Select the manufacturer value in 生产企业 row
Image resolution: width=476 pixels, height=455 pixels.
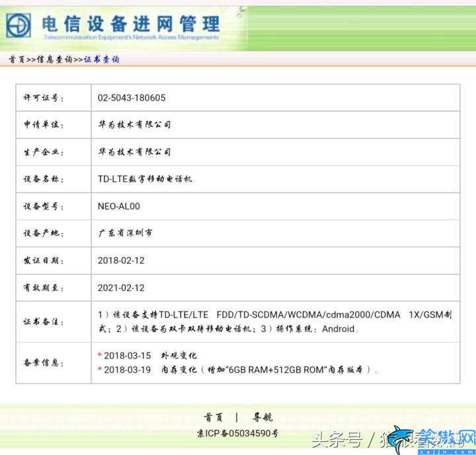134,152
